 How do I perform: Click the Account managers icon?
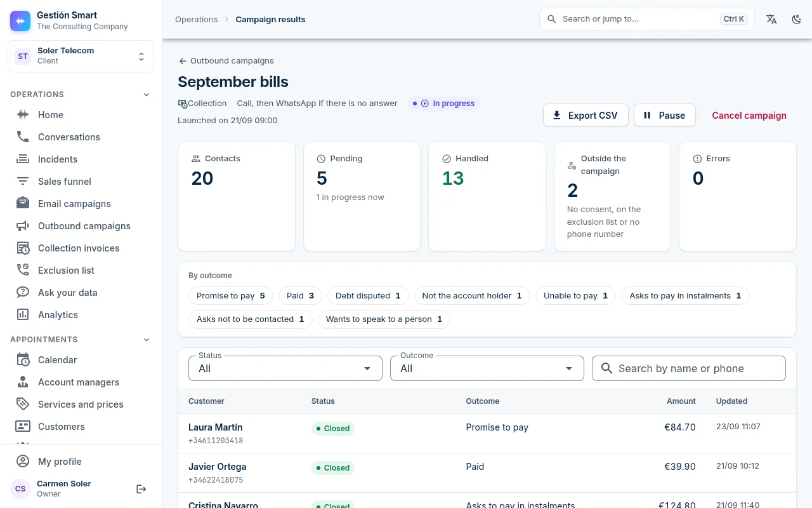[23, 382]
